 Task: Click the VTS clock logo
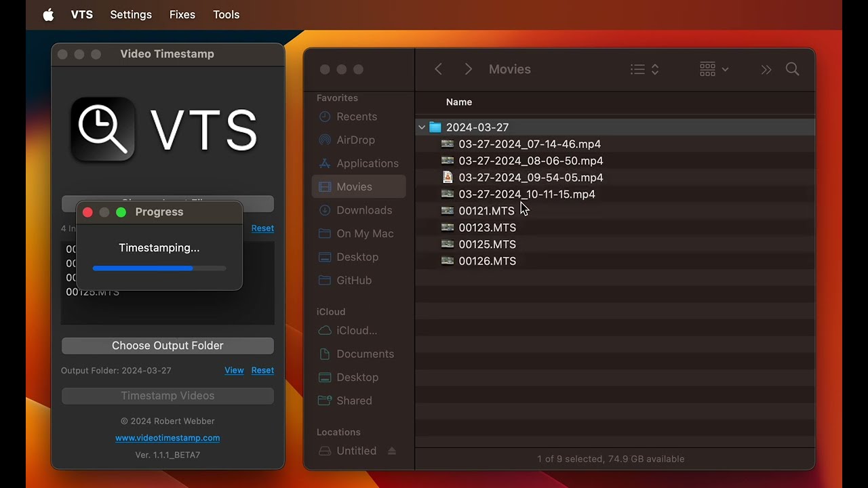tap(103, 129)
